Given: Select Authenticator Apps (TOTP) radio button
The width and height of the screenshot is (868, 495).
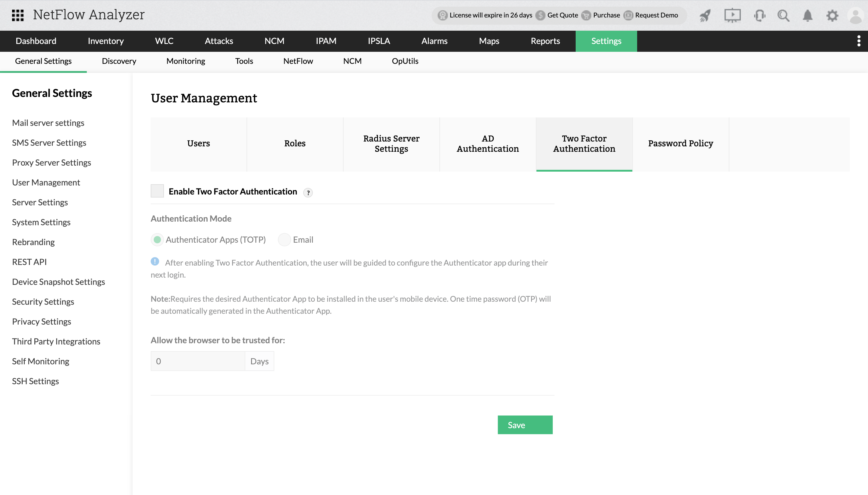Looking at the screenshot, I should pyautogui.click(x=157, y=240).
